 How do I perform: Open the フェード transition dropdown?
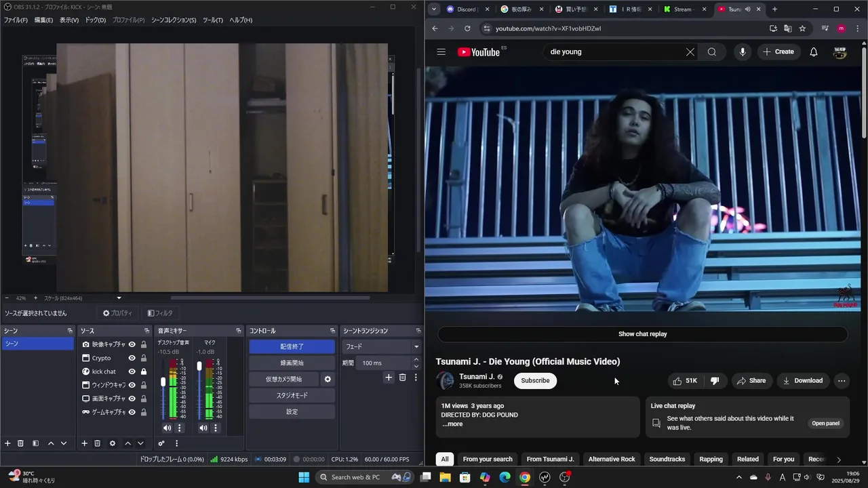(x=382, y=346)
